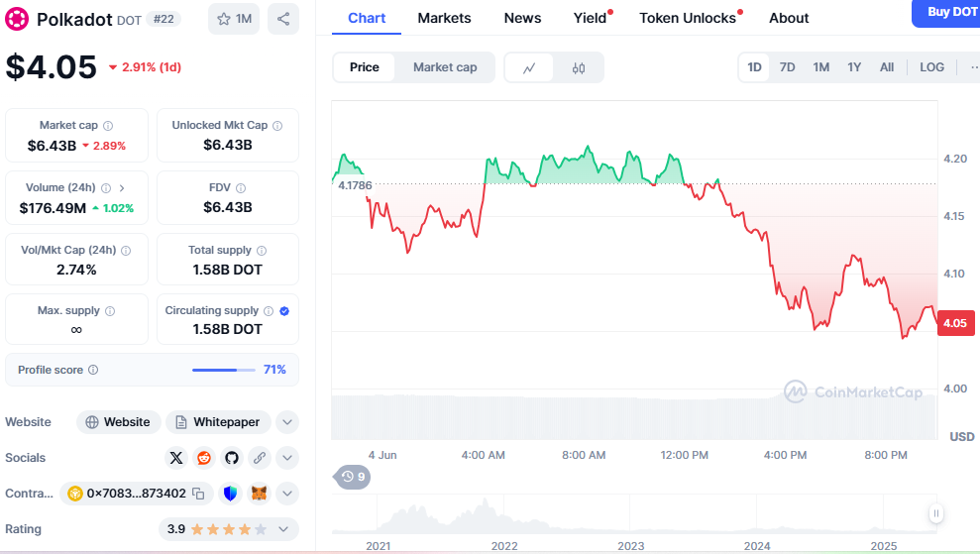Viewport: 980px width, 554px height.
Task: Click the #22 rank badge
Action: coord(163,20)
